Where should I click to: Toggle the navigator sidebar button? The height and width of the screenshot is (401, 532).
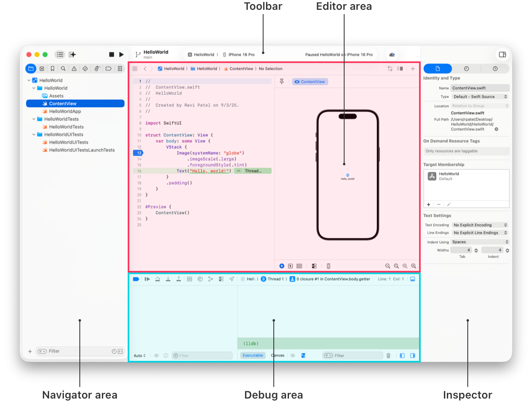point(60,54)
